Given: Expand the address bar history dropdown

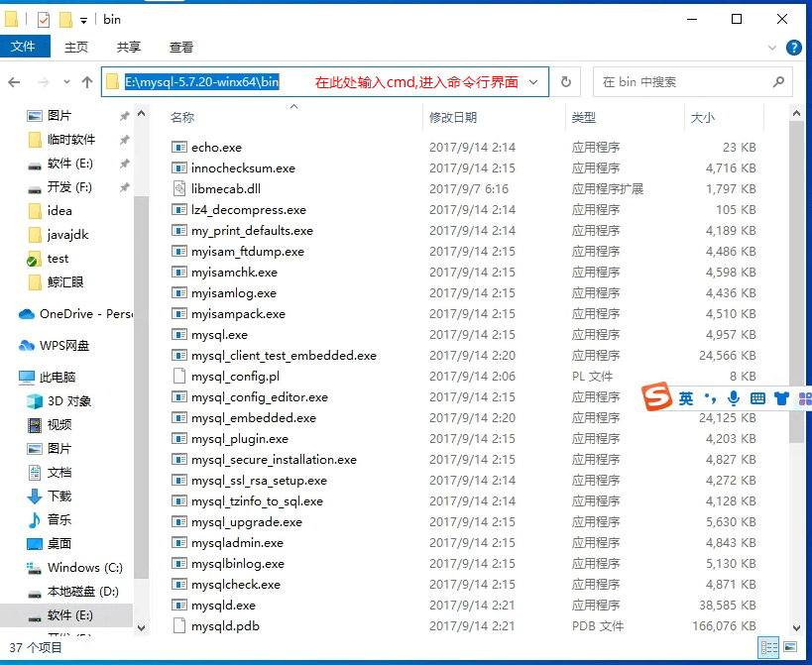Looking at the screenshot, I should [534, 82].
